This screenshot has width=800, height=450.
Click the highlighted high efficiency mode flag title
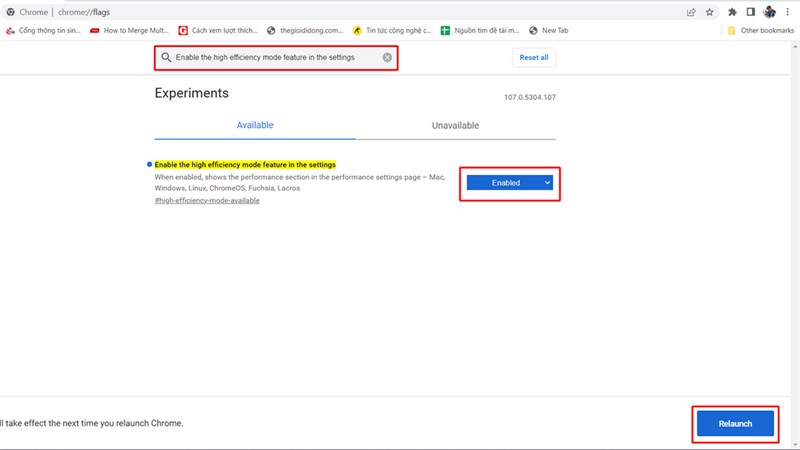click(x=245, y=165)
